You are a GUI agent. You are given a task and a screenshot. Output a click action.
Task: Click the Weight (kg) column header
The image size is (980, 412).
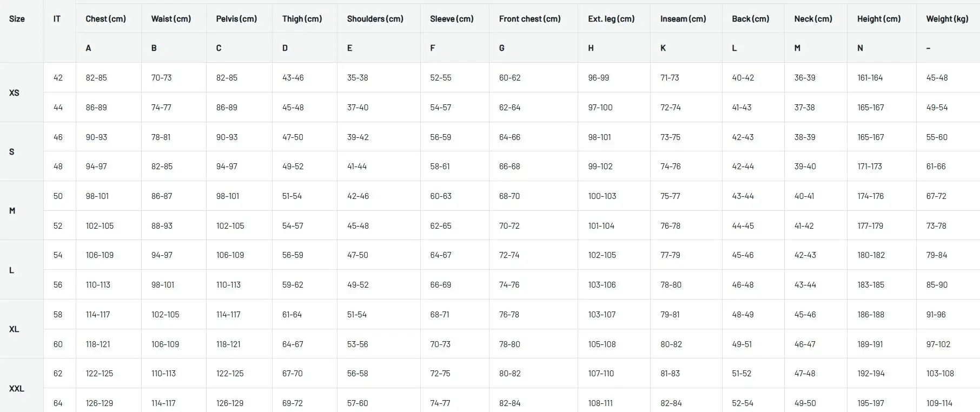[947, 18]
